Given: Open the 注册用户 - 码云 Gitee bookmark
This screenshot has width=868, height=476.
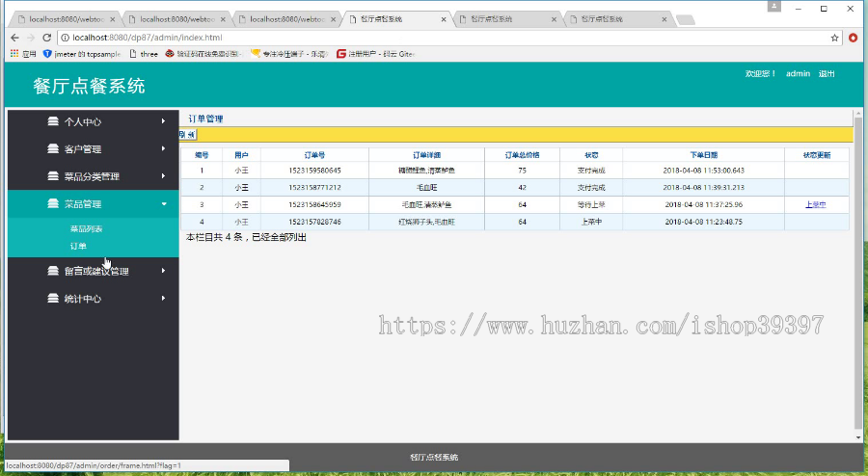Looking at the screenshot, I should click(x=376, y=54).
